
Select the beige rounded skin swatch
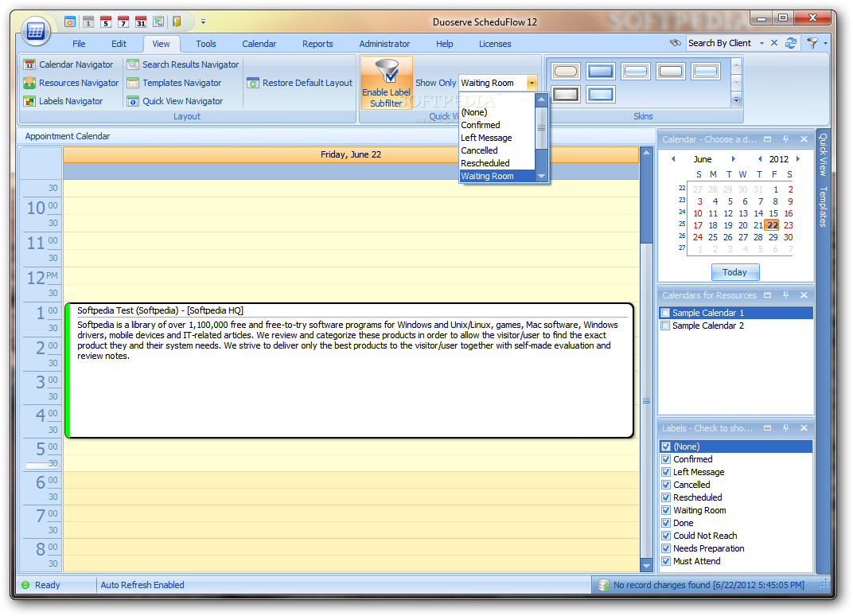(566, 72)
